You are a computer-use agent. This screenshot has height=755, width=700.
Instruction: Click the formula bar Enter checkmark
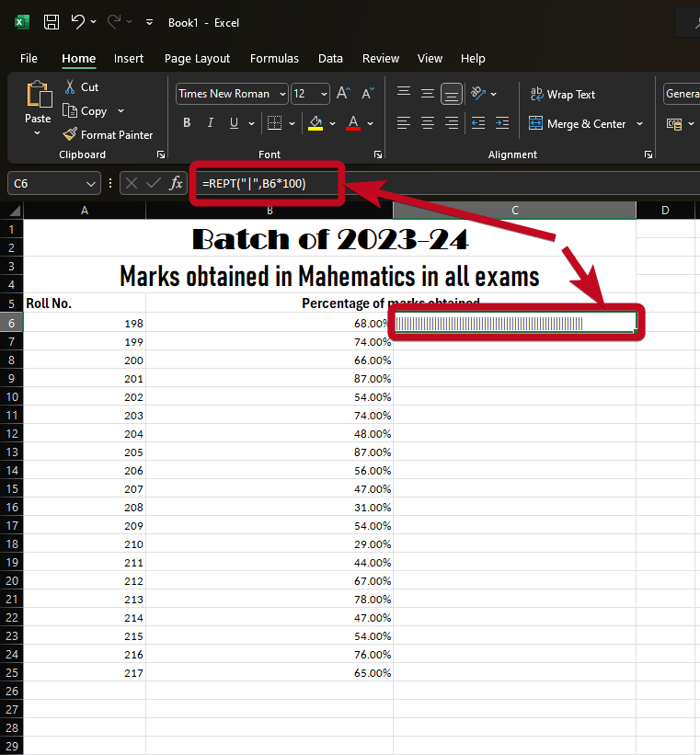pos(154,183)
